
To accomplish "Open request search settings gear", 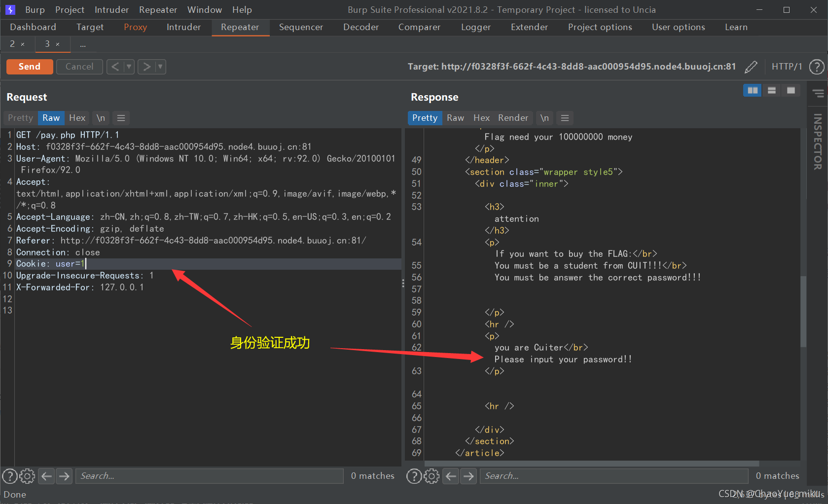I will pyautogui.click(x=27, y=476).
